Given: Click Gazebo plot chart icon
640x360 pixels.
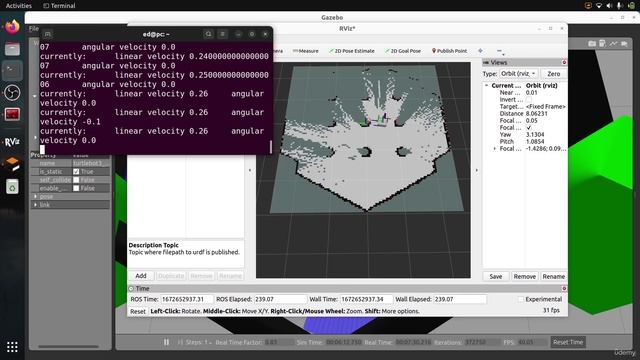Looking at the screenshot, I should click(x=613, y=43).
